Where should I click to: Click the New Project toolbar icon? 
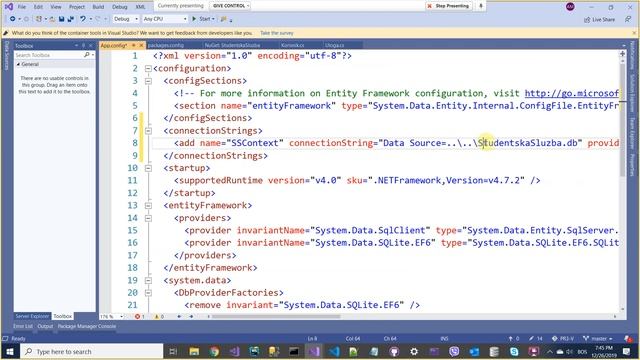[39, 19]
